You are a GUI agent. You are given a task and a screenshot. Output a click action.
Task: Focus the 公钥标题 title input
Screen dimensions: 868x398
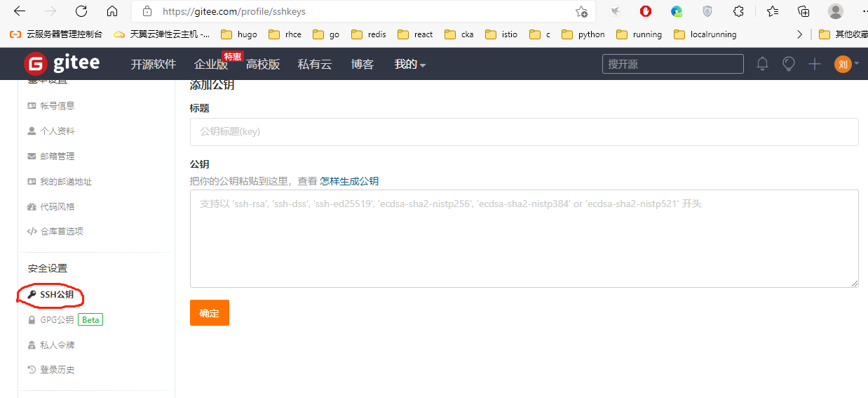pyautogui.click(x=524, y=131)
